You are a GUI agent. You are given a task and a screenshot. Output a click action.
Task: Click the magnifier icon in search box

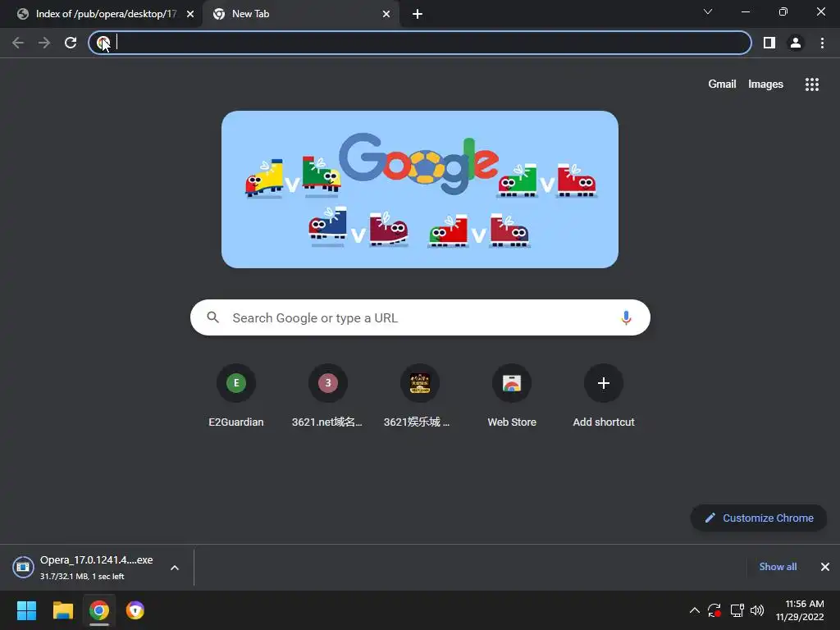click(x=212, y=317)
